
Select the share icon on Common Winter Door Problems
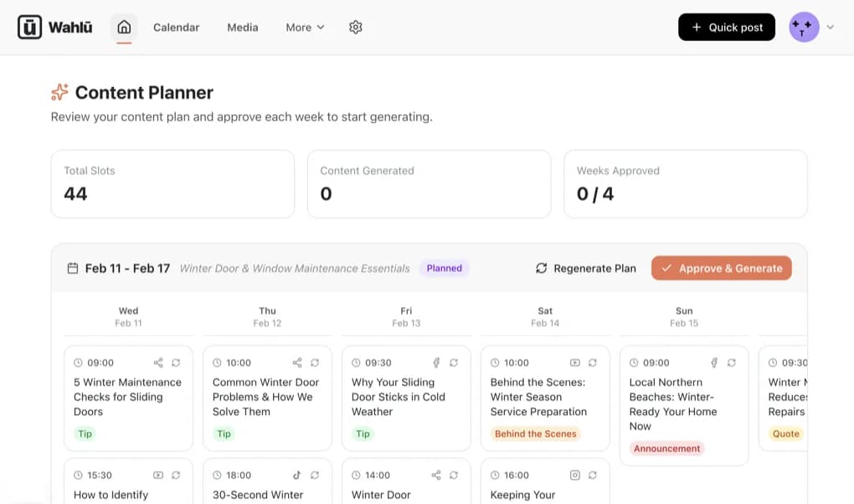(296, 363)
